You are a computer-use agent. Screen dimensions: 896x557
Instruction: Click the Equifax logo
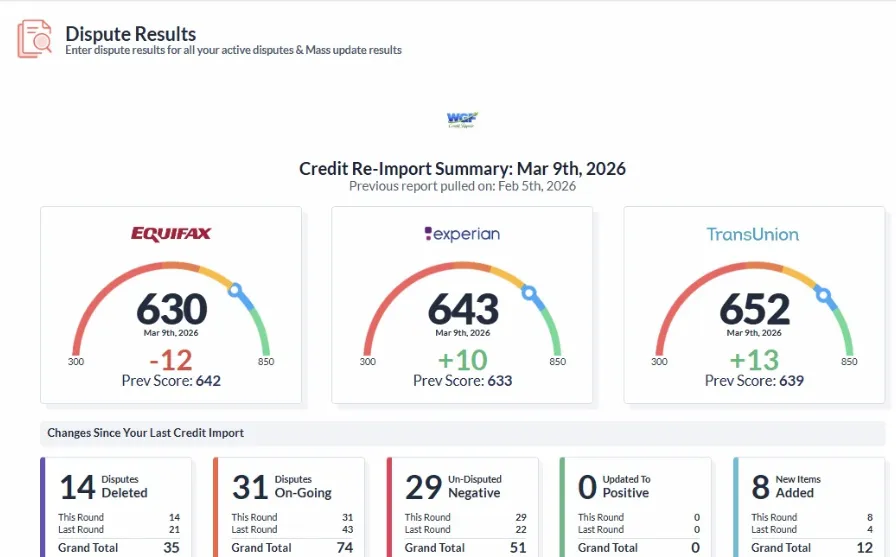(x=171, y=234)
